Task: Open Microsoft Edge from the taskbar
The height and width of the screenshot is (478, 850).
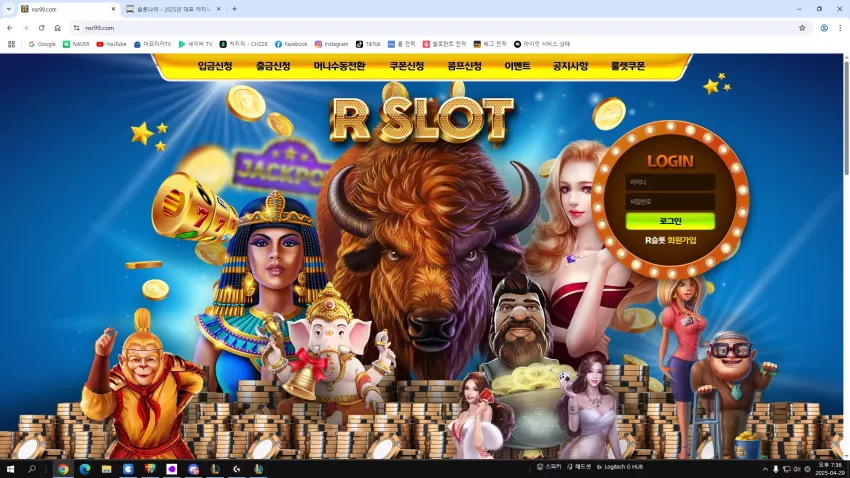Action: [x=85, y=469]
